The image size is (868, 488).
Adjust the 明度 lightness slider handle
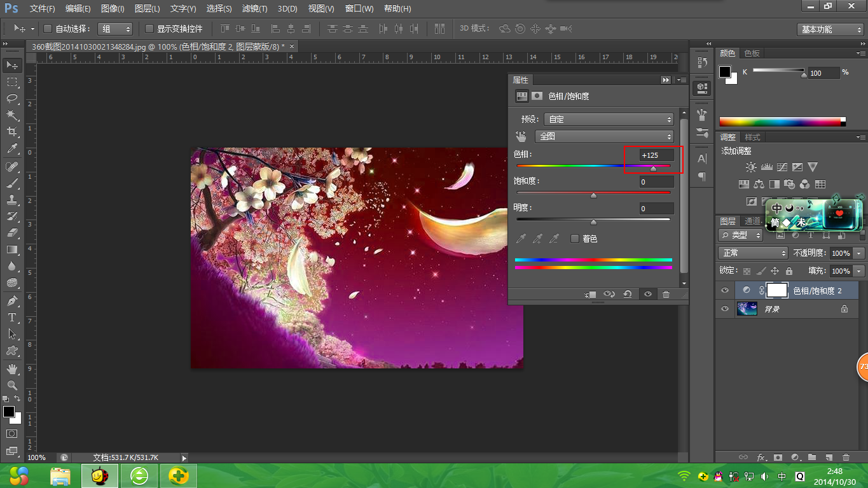click(593, 222)
